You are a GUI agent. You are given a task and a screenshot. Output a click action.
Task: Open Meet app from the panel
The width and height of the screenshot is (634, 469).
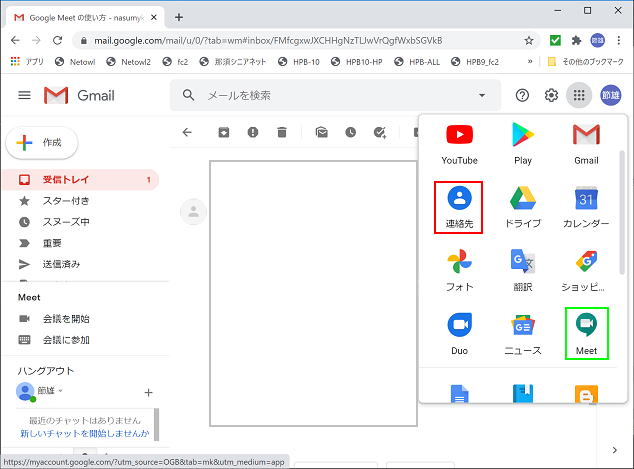coord(587,334)
